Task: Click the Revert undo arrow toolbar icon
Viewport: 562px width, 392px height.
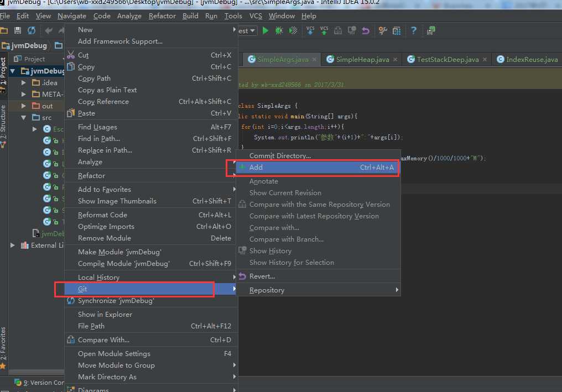Action: coord(366,31)
